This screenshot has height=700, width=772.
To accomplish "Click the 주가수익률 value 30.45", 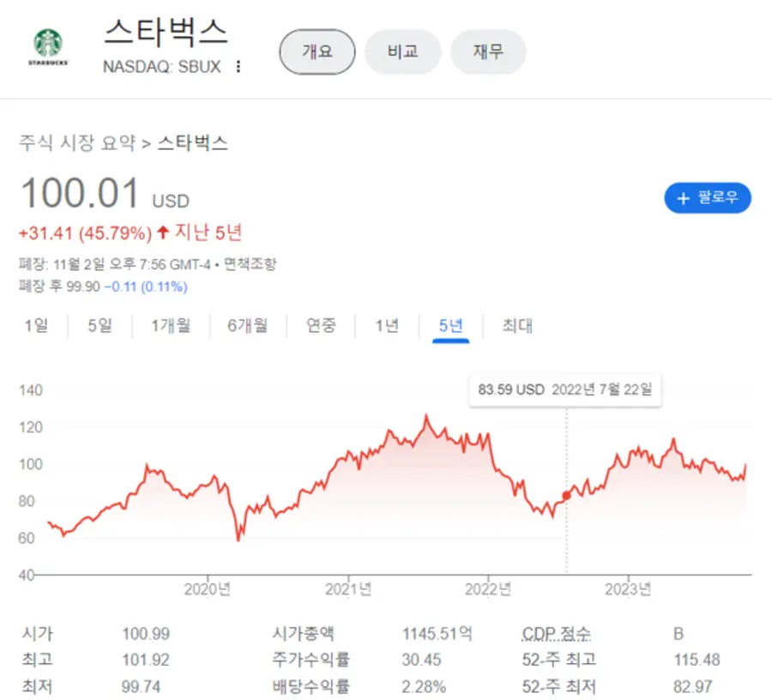I will tap(421, 660).
